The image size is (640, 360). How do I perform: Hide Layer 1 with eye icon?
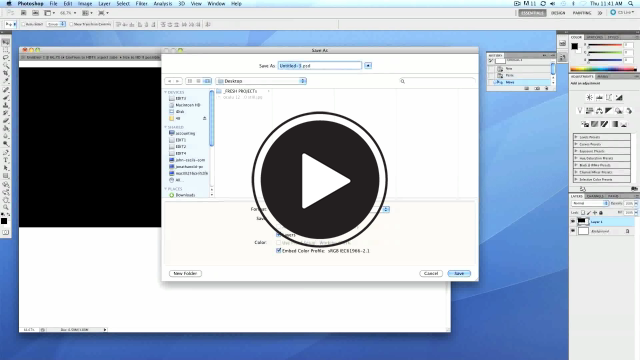point(573,222)
